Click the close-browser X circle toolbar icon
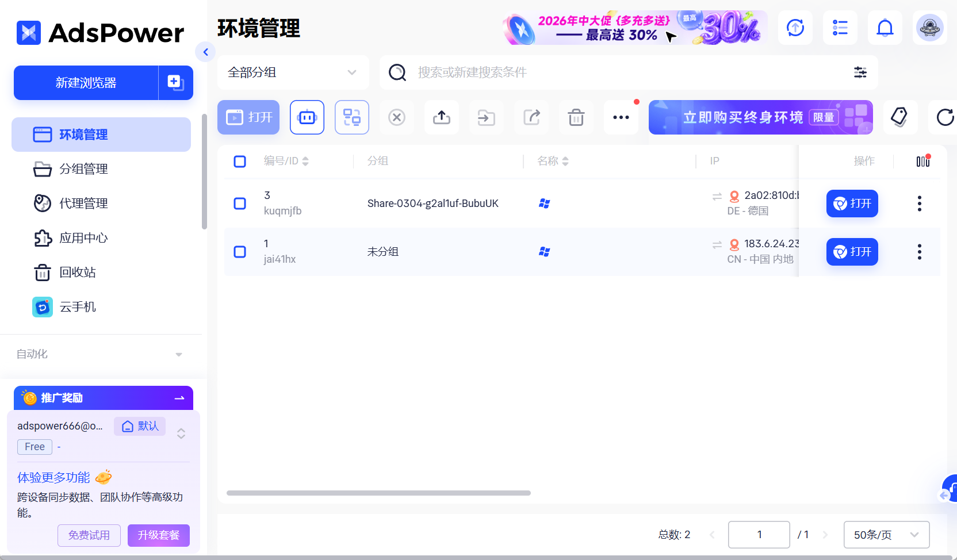 point(397,117)
